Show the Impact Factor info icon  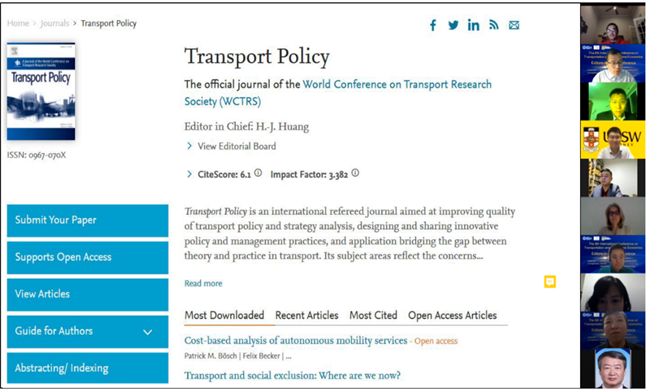click(x=355, y=173)
